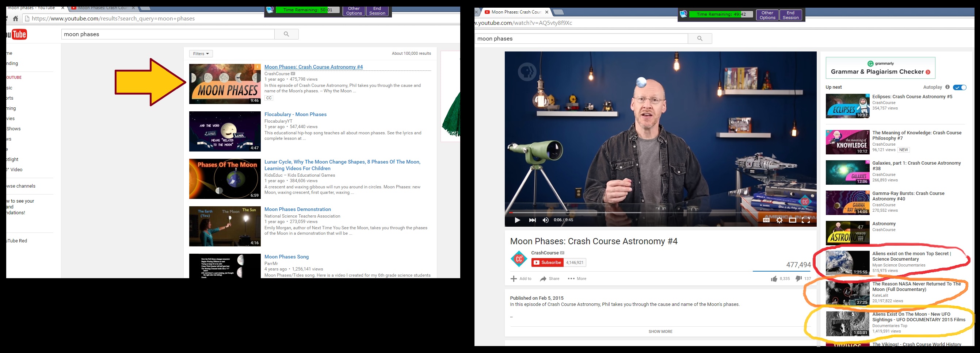Mute the video with the speaker icon
Image resolution: width=980 pixels, height=353 pixels.
click(x=546, y=220)
